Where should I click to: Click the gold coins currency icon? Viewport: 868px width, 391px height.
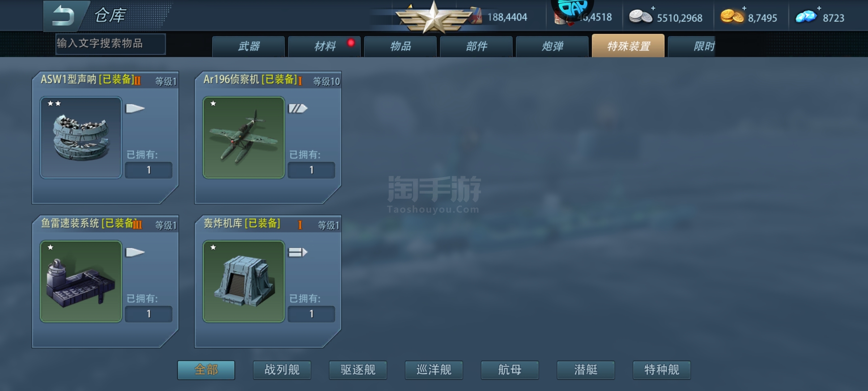click(x=732, y=16)
